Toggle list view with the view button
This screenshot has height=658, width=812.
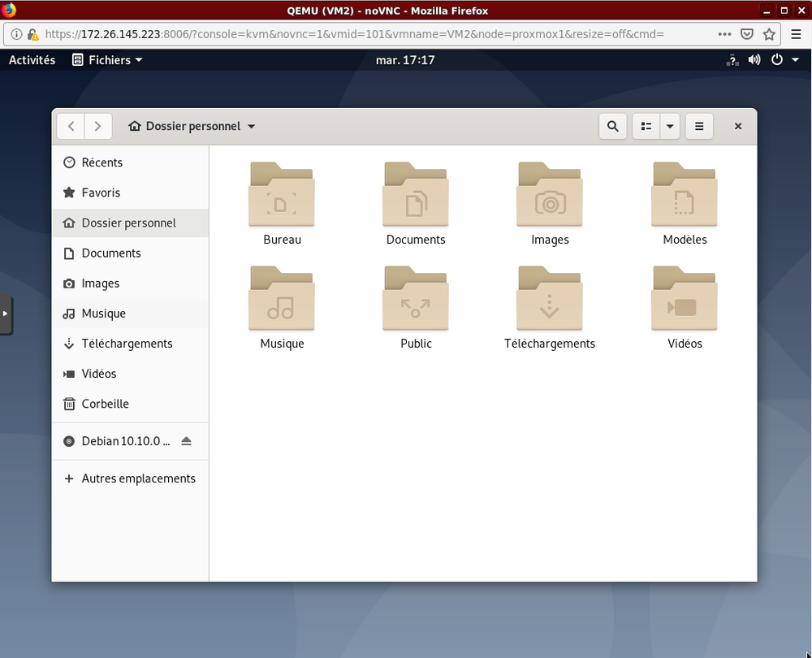pos(646,126)
